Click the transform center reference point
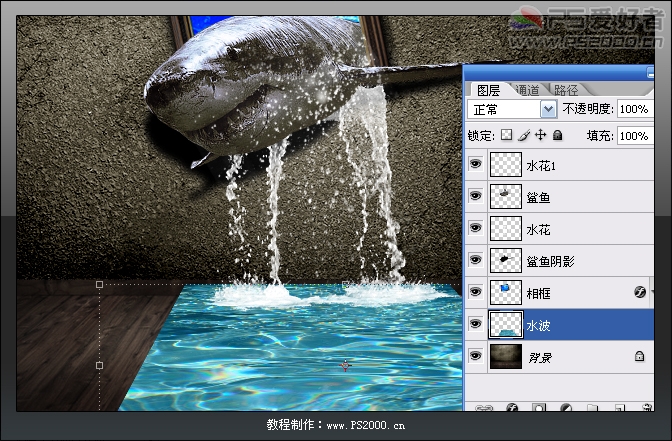Screen dimensions: 672x441 tap(346, 365)
